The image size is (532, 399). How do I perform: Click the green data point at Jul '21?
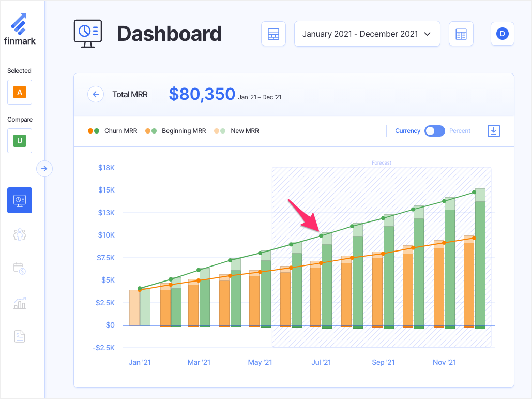(x=321, y=236)
